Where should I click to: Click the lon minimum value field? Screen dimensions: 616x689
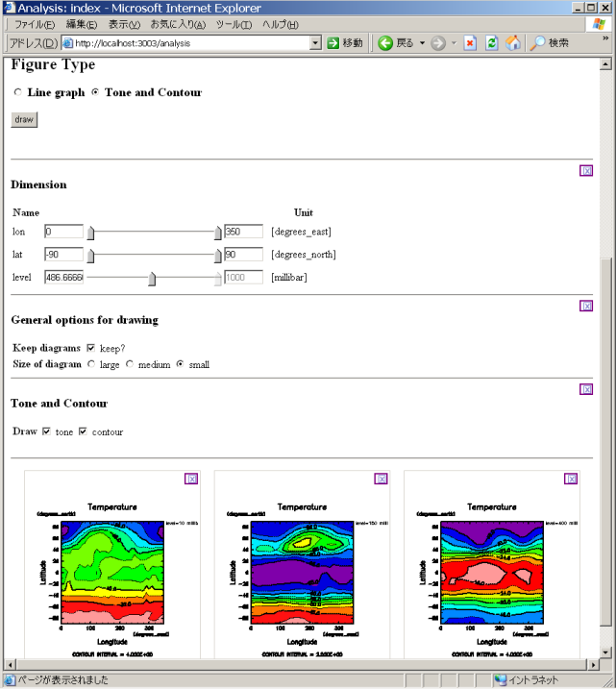coord(63,232)
